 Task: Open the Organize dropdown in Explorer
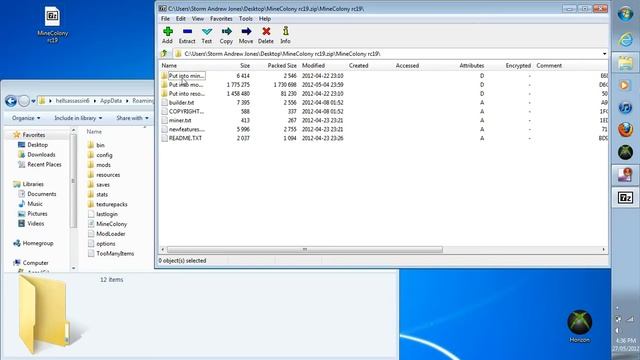coord(26,118)
